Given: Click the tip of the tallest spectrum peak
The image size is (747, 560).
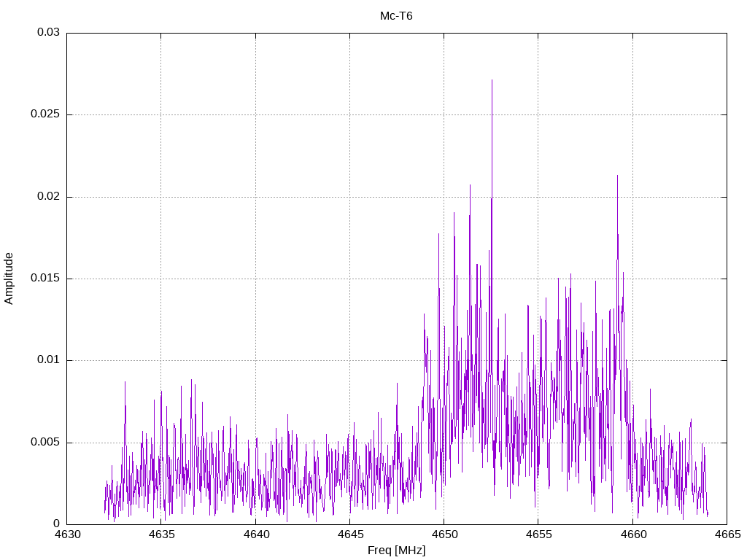Looking at the screenshot, I should click(x=492, y=80).
